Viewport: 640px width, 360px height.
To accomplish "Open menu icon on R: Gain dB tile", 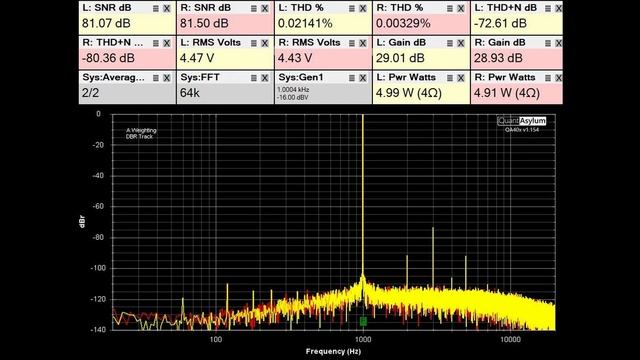I will (x=548, y=43).
